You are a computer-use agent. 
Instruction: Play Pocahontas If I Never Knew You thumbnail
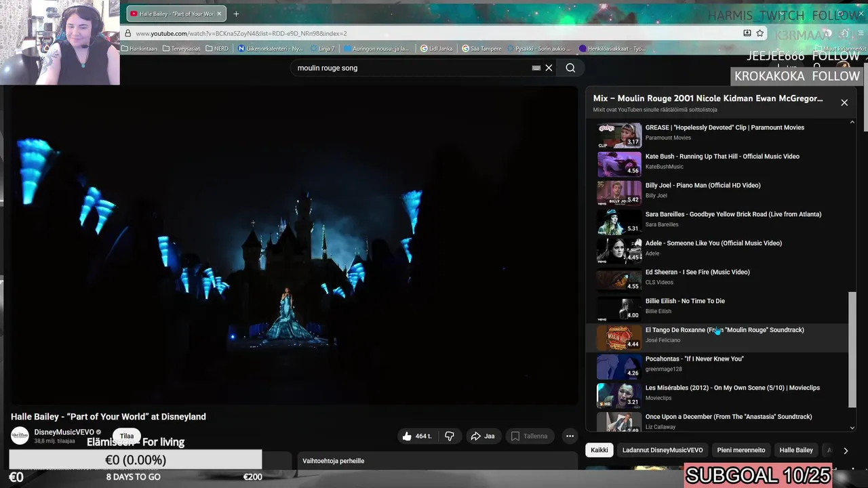619,366
